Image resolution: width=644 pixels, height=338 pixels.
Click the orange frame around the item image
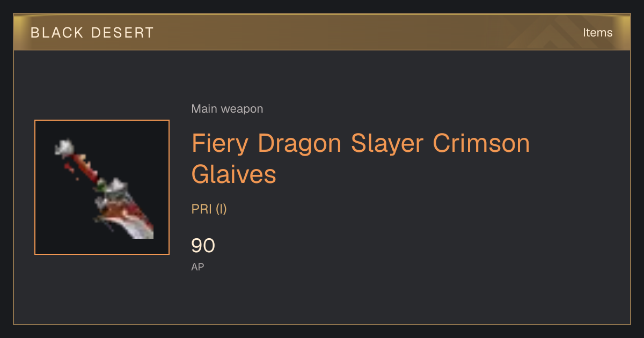pyautogui.click(x=102, y=121)
